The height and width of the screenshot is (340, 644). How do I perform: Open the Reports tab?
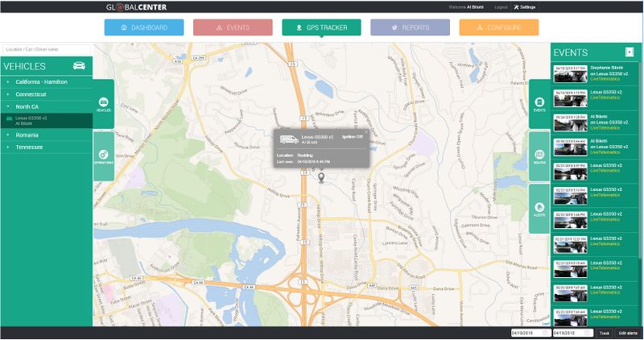[x=410, y=27]
